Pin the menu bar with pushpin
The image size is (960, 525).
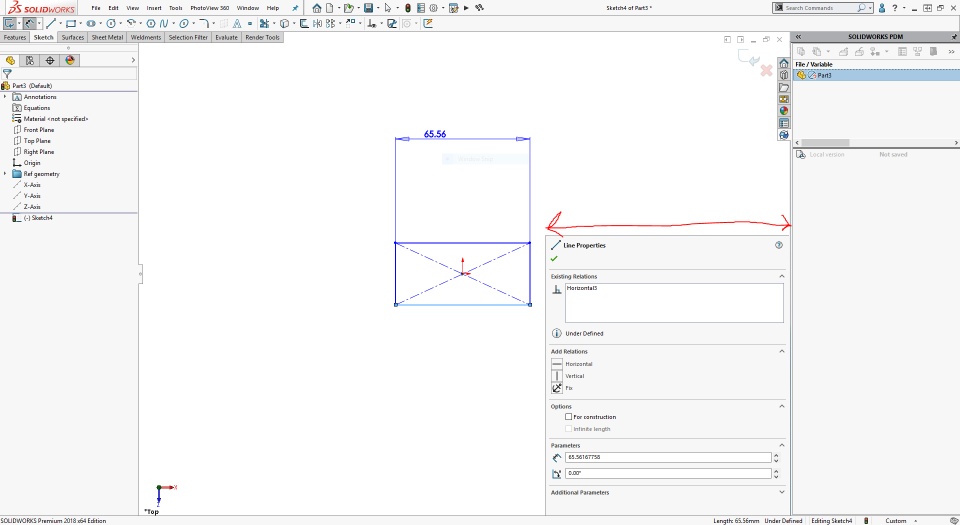coord(295,8)
